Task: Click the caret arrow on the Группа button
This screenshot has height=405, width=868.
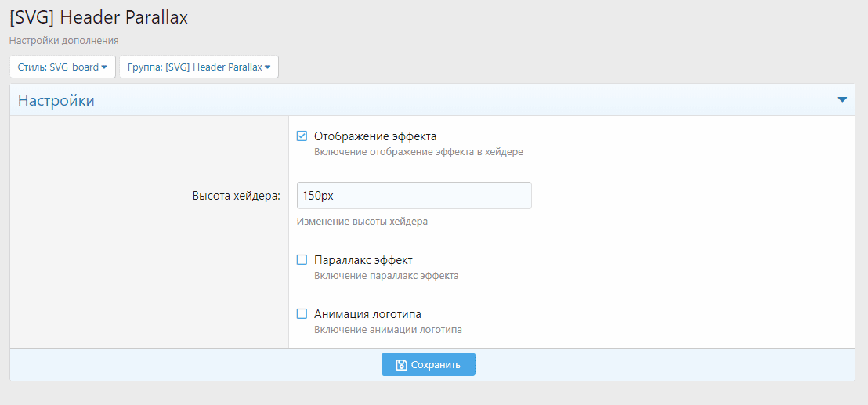Action: (x=267, y=67)
